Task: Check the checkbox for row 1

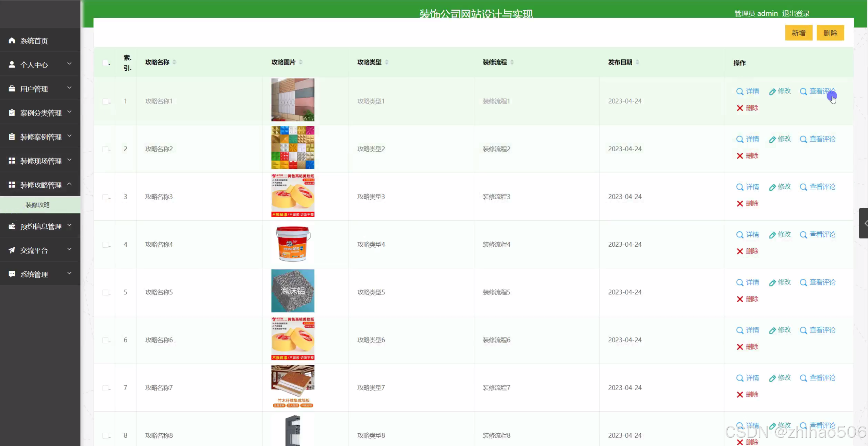Action: [x=105, y=101]
